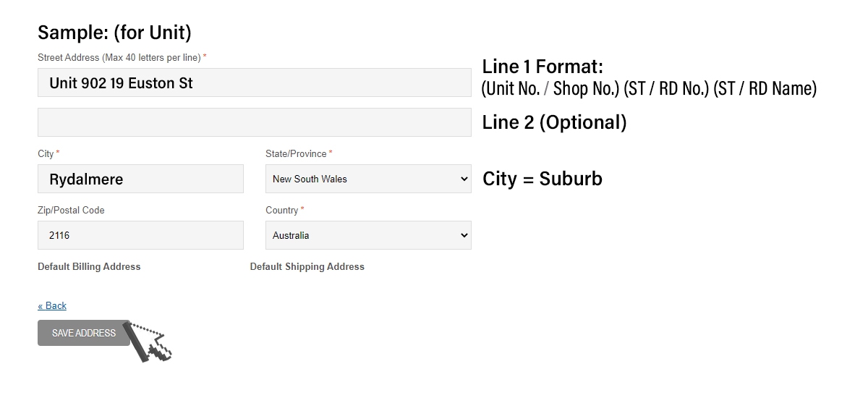868x398 pixels.
Task: Click the Default Billing Address label
Action: coord(89,266)
